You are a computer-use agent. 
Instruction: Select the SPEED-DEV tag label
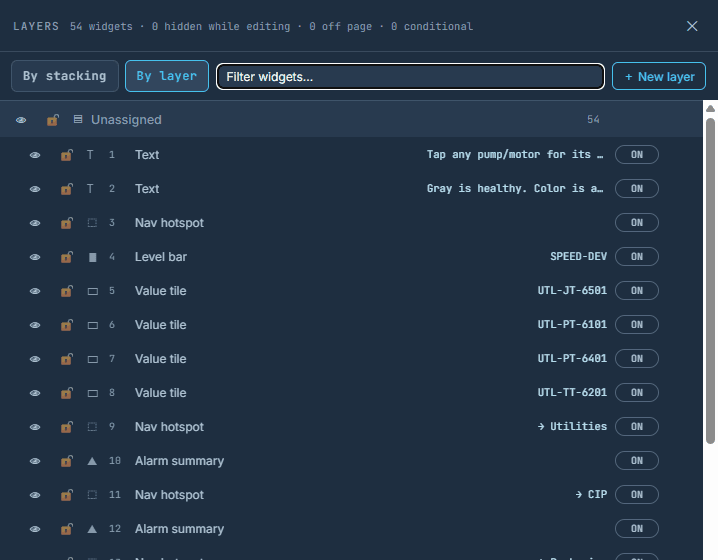tap(578, 256)
